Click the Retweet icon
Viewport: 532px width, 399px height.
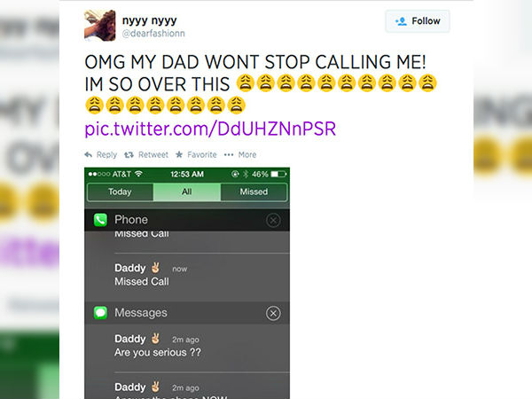tap(129, 155)
